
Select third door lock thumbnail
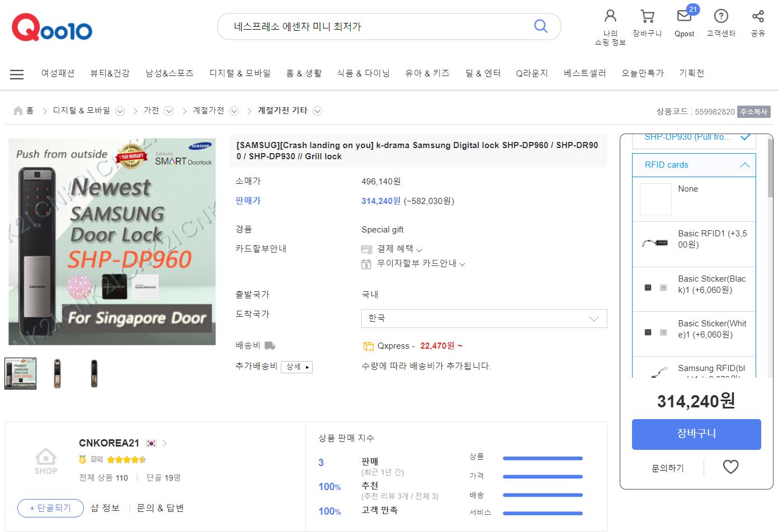click(94, 374)
